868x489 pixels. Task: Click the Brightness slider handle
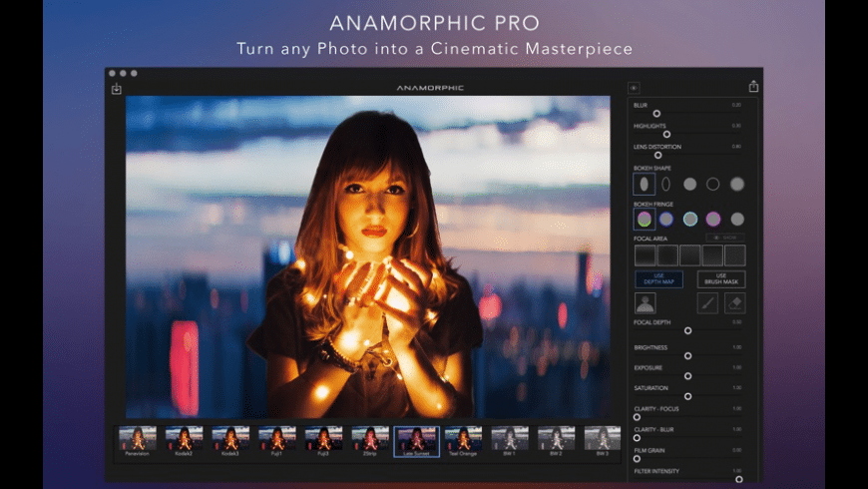[x=688, y=356]
